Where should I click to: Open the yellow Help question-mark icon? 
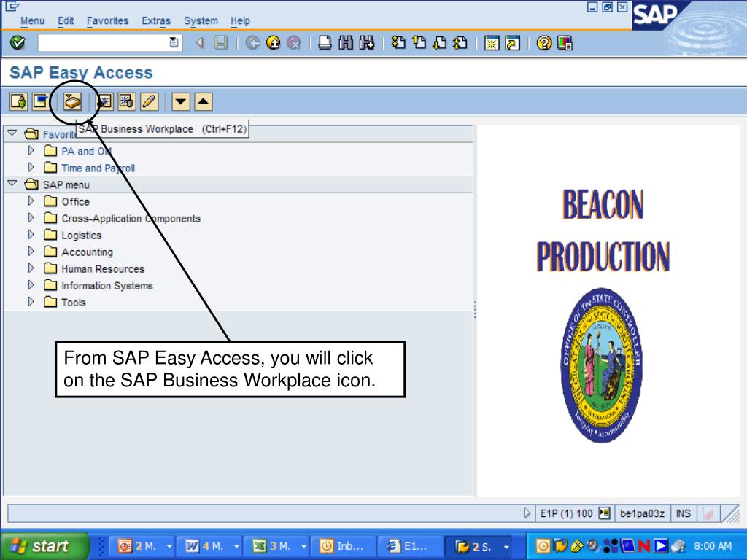coord(543,43)
